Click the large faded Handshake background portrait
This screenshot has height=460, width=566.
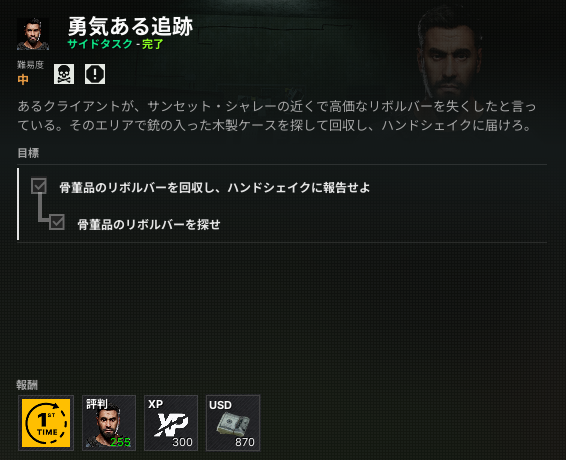coord(450,54)
